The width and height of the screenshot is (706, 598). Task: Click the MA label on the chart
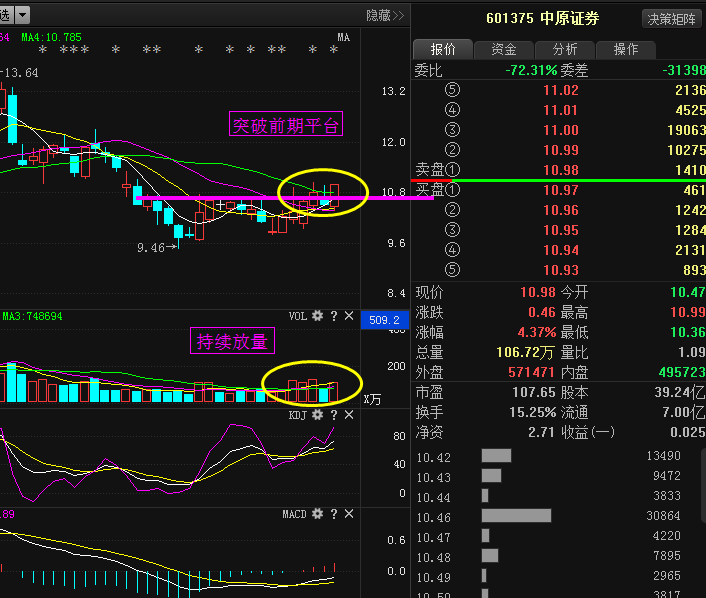tap(344, 37)
